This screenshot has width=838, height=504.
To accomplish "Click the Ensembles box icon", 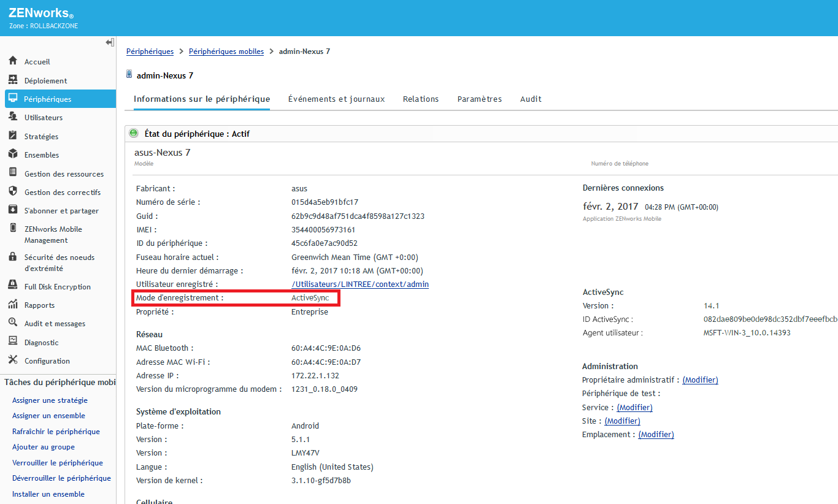I will point(13,155).
